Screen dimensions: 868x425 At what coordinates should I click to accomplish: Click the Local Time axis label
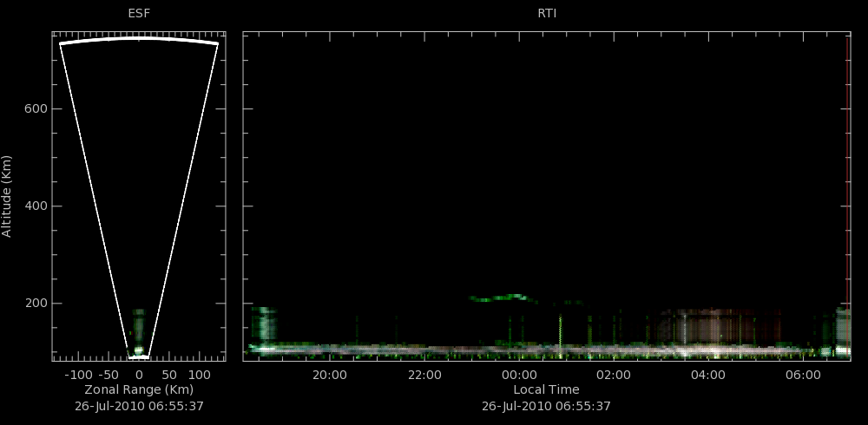click(546, 389)
